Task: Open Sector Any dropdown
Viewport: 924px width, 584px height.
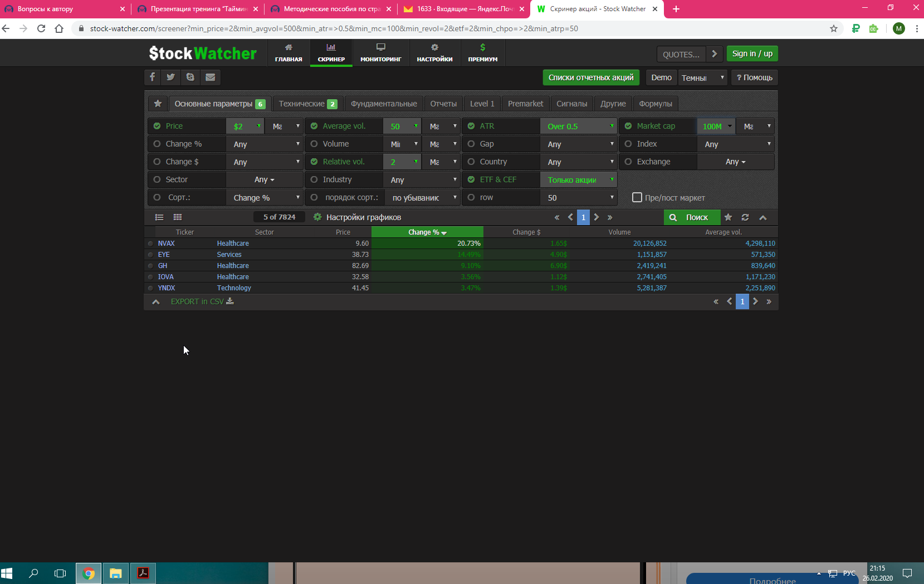Action: pyautogui.click(x=265, y=180)
